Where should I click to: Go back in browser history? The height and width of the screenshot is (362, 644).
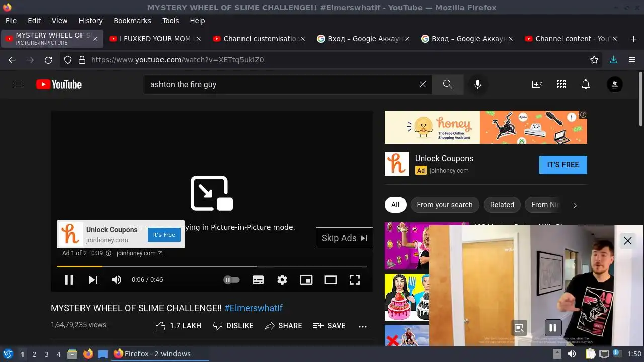click(12, 60)
